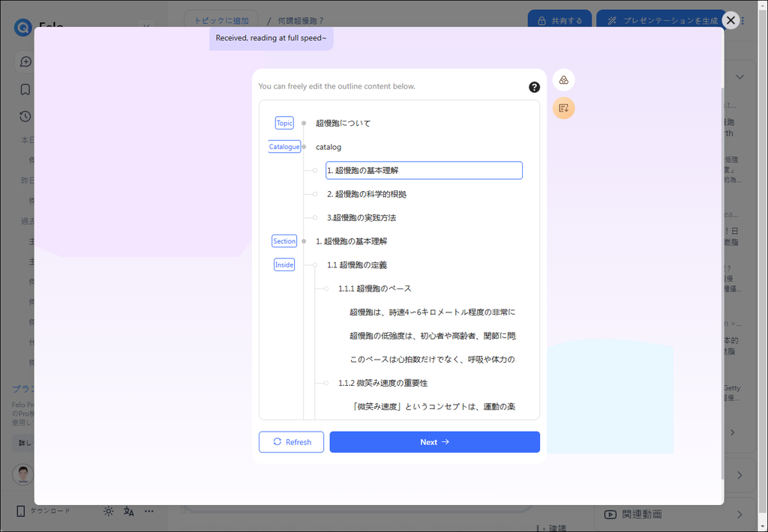Select the topic text '超慢跑について'
Screen dimensions: 768x532
(x=343, y=124)
